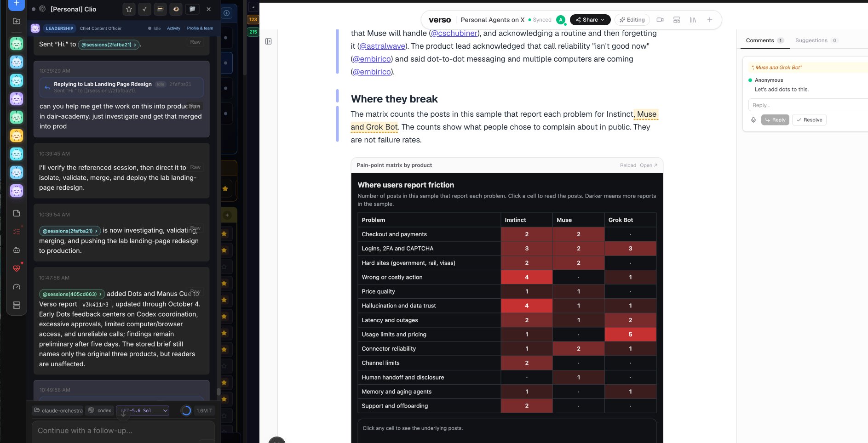Click the checkmark icon in the Clio header
Viewport: 868px width, 443px height.
tap(144, 9)
